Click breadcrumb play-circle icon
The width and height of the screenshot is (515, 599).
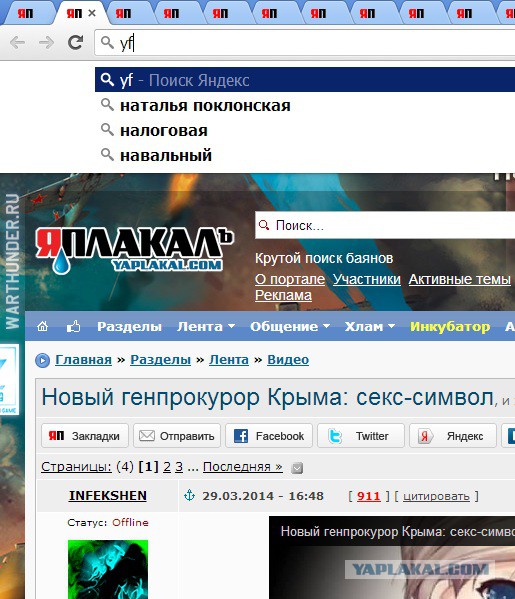(42, 360)
